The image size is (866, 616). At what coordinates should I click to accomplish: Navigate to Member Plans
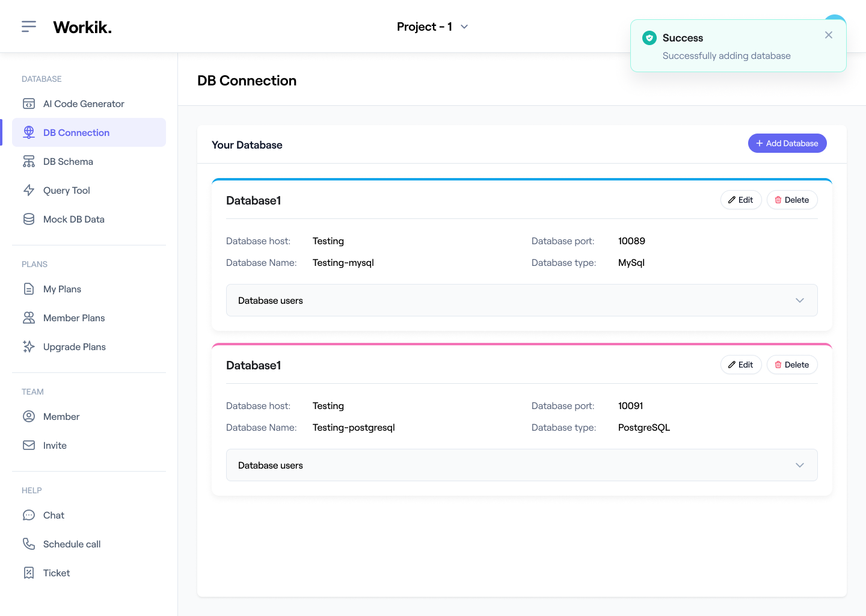point(74,318)
